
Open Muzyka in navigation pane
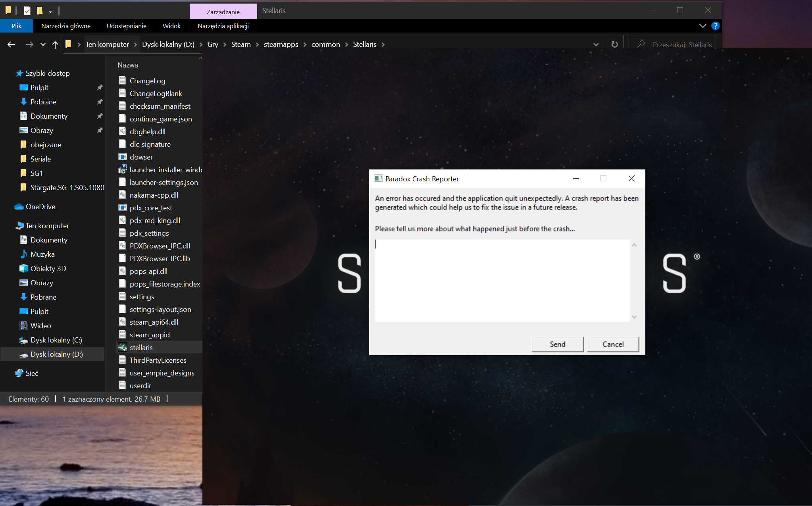pos(42,254)
